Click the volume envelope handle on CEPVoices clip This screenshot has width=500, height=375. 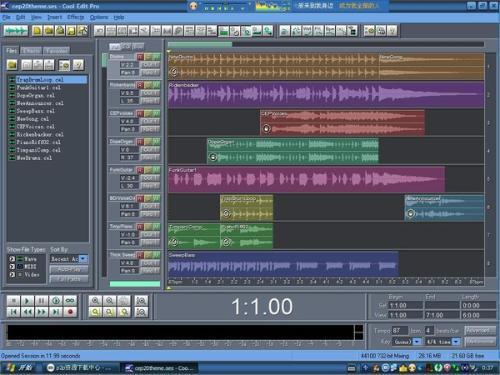[x=266, y=128]
